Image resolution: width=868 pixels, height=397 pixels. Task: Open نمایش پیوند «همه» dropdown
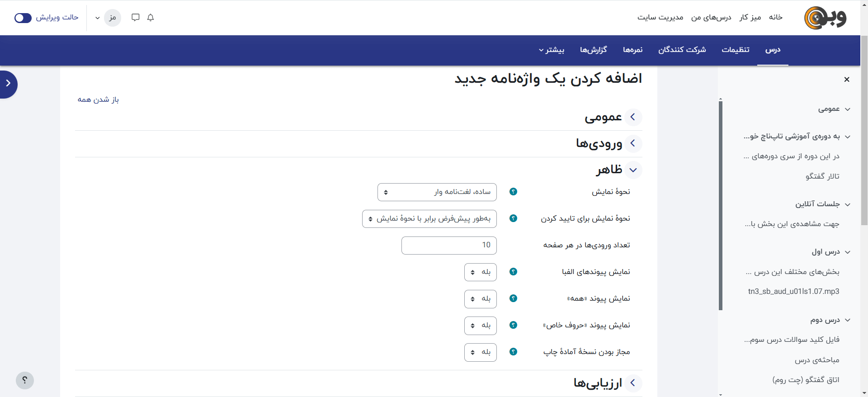point(480,299)
